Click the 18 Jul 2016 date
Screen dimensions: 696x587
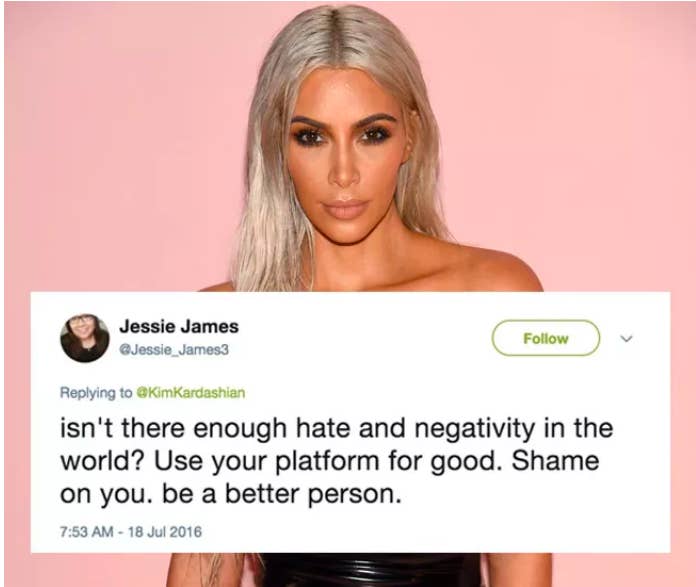(165, 531)
